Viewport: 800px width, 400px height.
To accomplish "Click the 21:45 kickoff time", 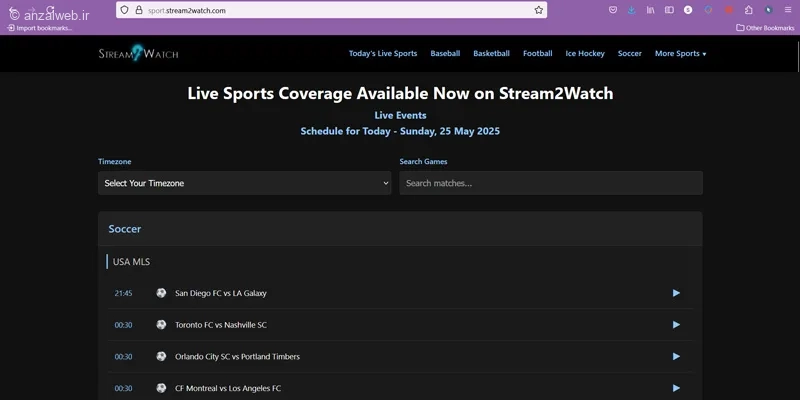I will tap(123, 293).
